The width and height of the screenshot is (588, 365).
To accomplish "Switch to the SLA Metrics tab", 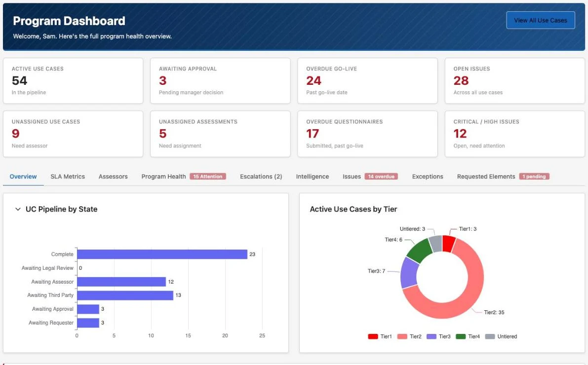I will pyautogui.click(x=68, y=177).
